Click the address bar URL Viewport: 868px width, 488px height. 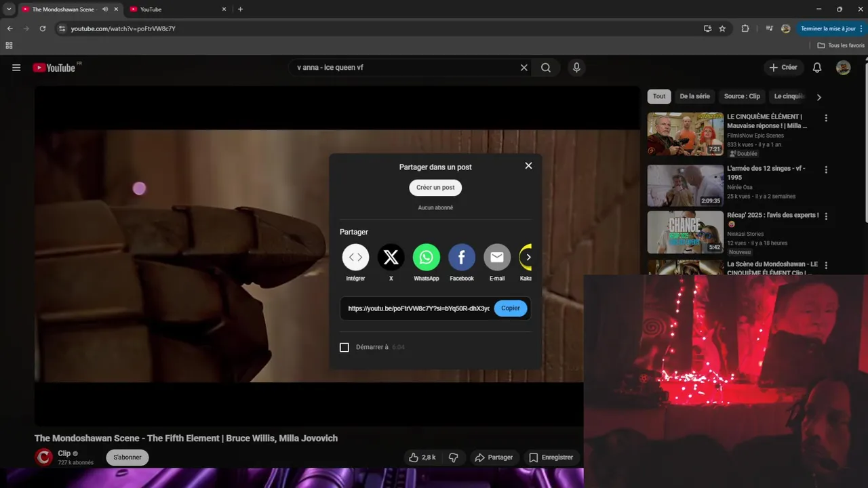click(x=123, y=28)
